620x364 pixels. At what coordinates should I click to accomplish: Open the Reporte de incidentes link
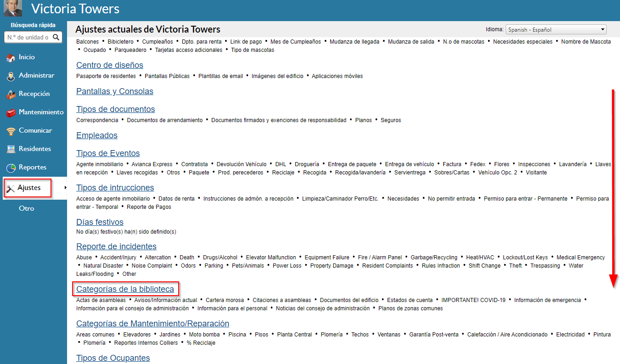point(116,246)
